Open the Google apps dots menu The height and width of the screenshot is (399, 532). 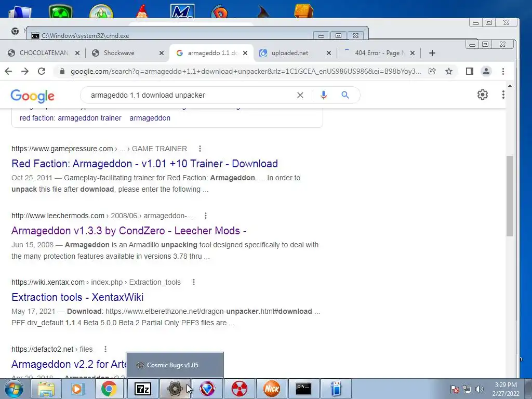[503, 95]
